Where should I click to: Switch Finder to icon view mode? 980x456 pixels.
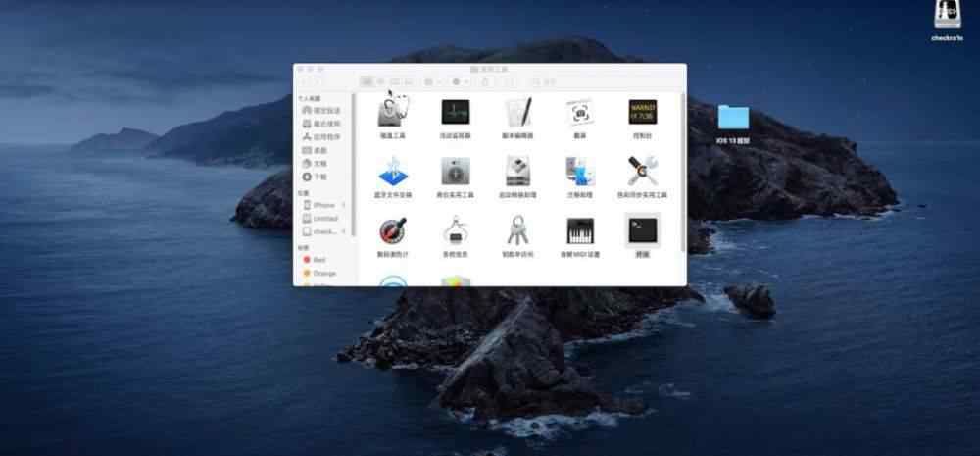pyautogui.click(x=367, y=81)
